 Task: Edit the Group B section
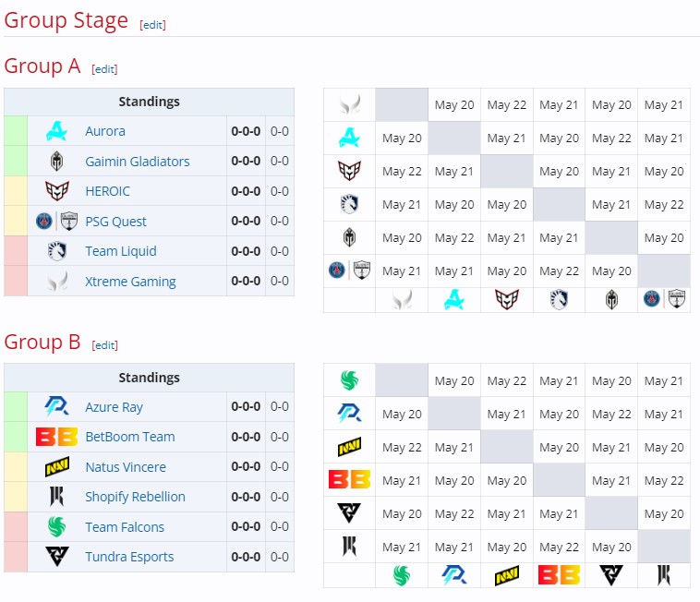tap(105, 345)
